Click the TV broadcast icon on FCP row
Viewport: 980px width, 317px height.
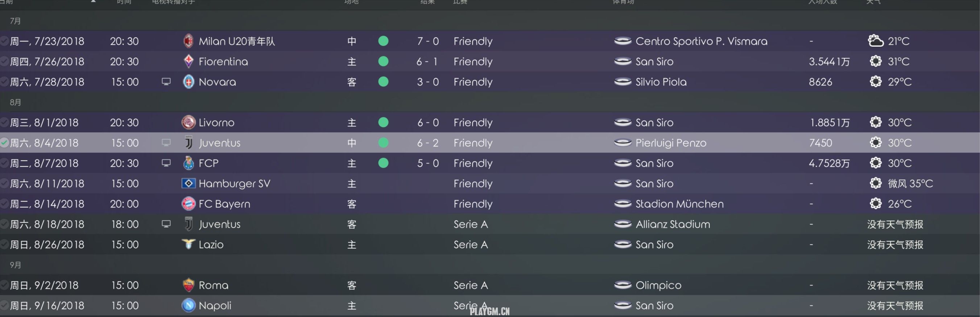(166, 163)
